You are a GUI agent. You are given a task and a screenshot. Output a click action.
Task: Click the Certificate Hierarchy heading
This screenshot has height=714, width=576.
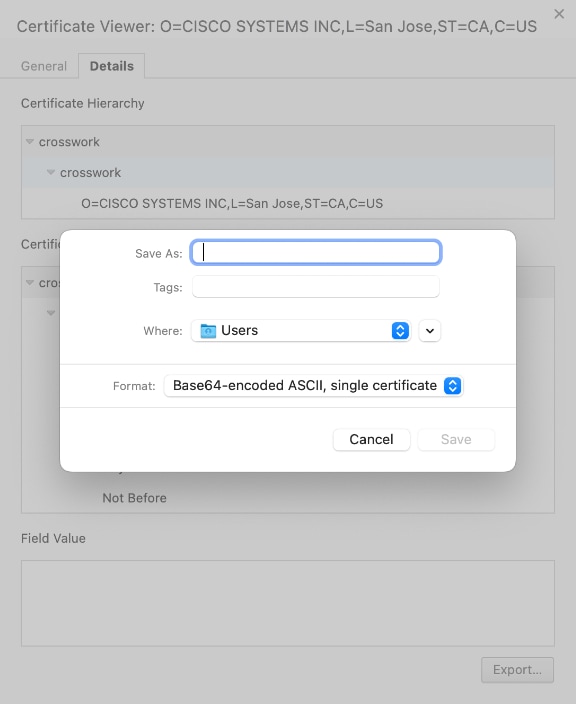point(82,103)
